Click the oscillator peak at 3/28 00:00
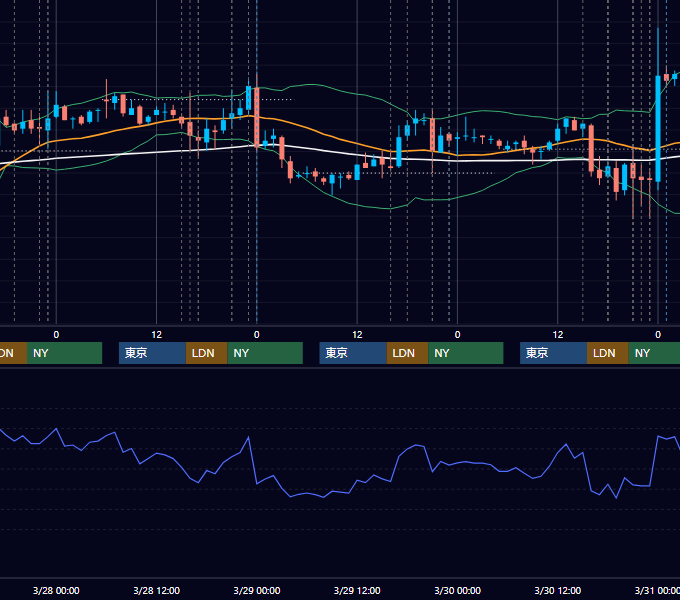This screenshot has height=600, width=680. point(56,428)
